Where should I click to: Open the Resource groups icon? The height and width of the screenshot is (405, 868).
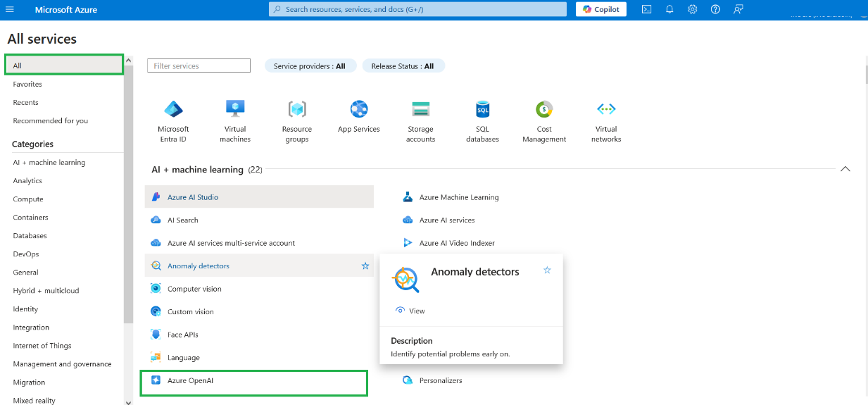297,109
